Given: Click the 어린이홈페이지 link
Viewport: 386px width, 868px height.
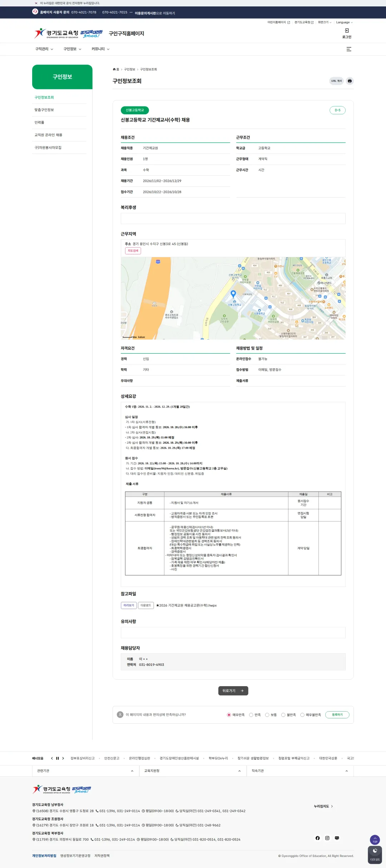Looking at the screenshot, I should tap(279, 23).
